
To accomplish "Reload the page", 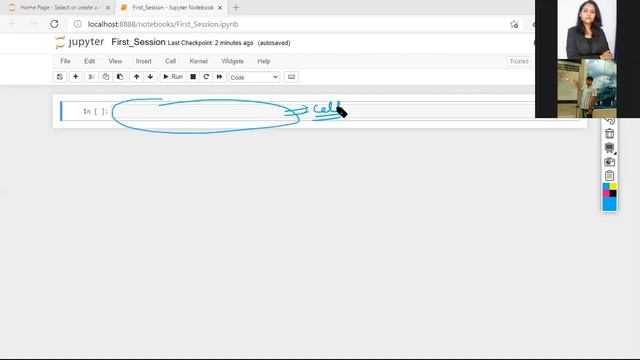I will click(x=54, y=24).
